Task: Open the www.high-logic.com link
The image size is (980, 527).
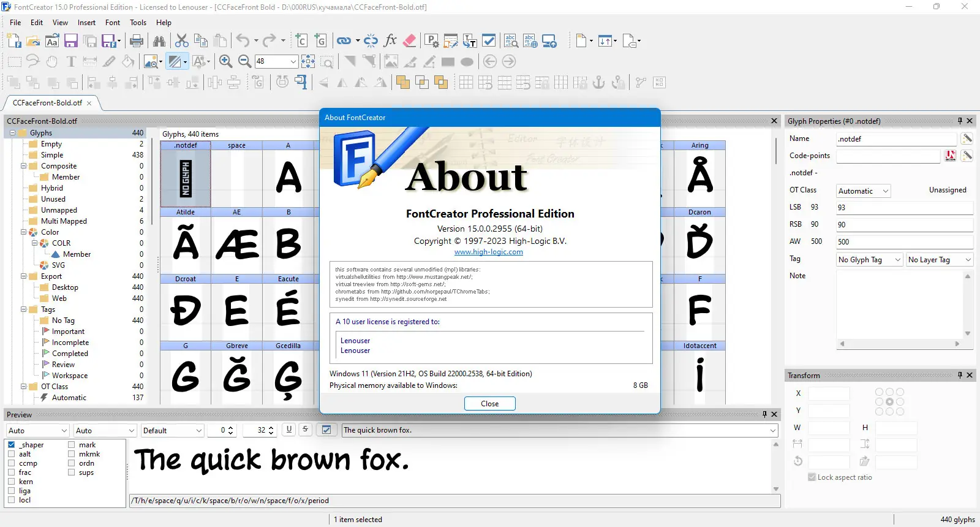Action: [489, 252]
